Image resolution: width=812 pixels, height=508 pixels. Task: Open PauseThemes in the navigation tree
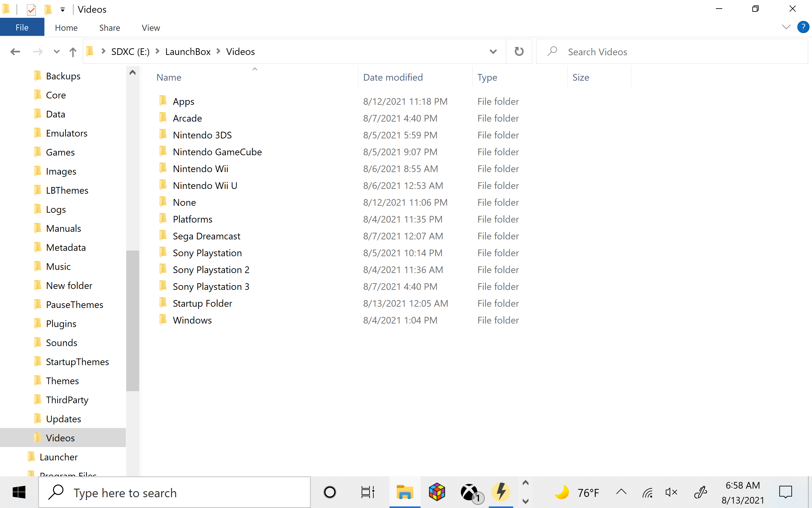click(x=75, y=304)
